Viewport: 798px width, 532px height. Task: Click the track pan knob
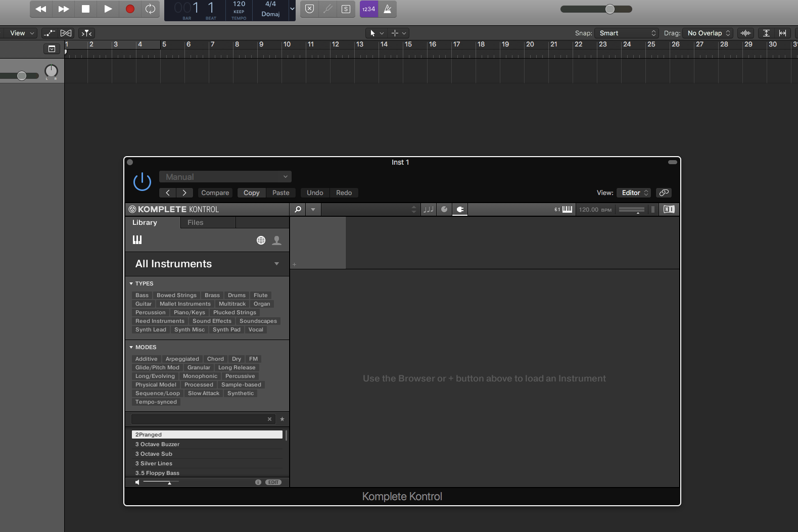(52, 71)
